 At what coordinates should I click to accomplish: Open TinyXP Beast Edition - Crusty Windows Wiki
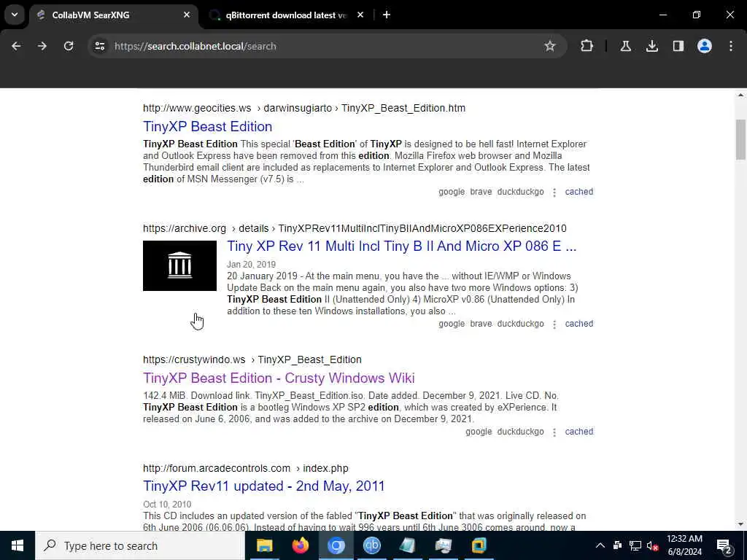pos(279,378)
